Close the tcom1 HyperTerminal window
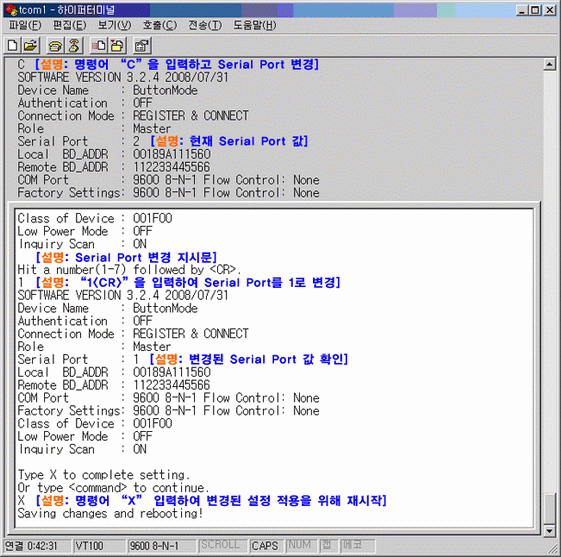The image size is (561, 557). coord(550,10)
